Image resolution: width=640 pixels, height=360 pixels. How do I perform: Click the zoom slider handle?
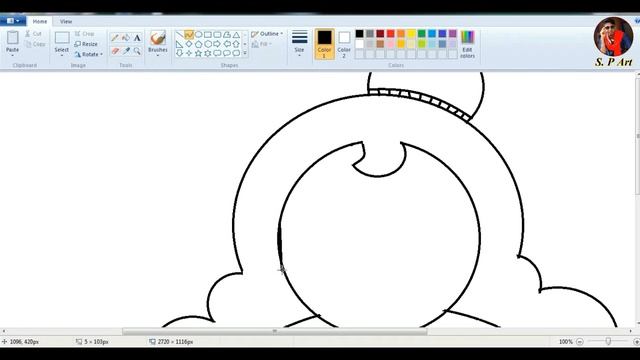click(608, 342)
